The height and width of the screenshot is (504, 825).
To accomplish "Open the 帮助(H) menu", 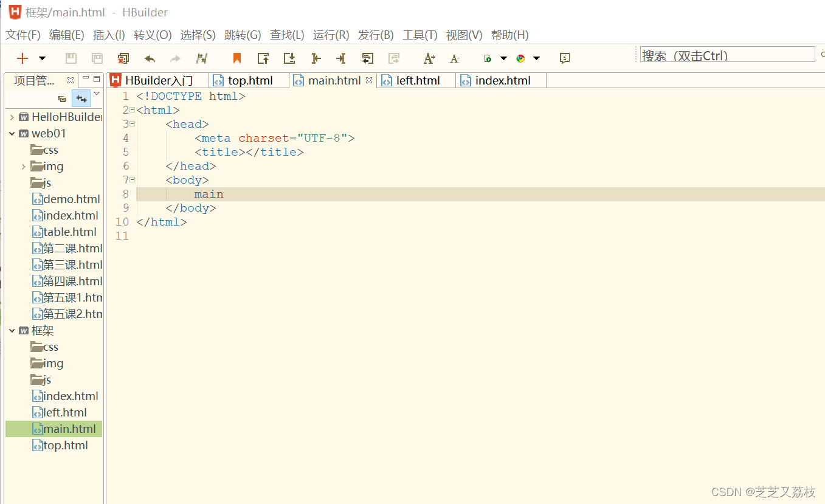I will pos(509,35).
